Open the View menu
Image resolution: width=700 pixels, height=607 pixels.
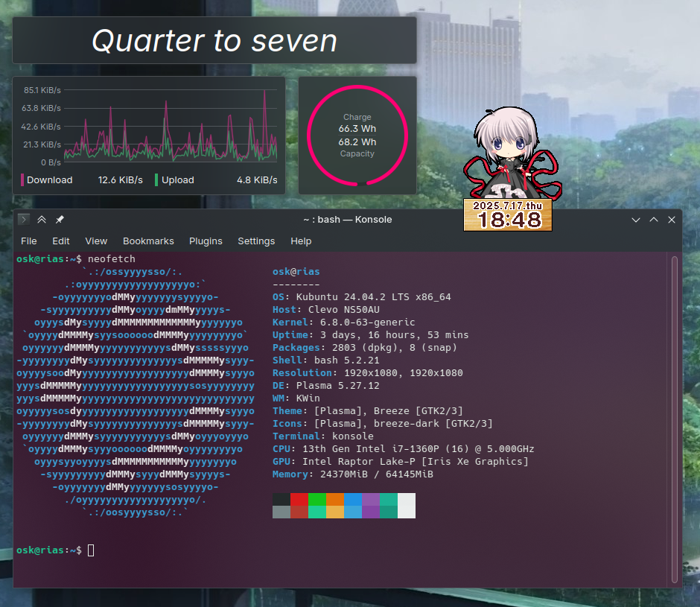[x=96, y=241]
